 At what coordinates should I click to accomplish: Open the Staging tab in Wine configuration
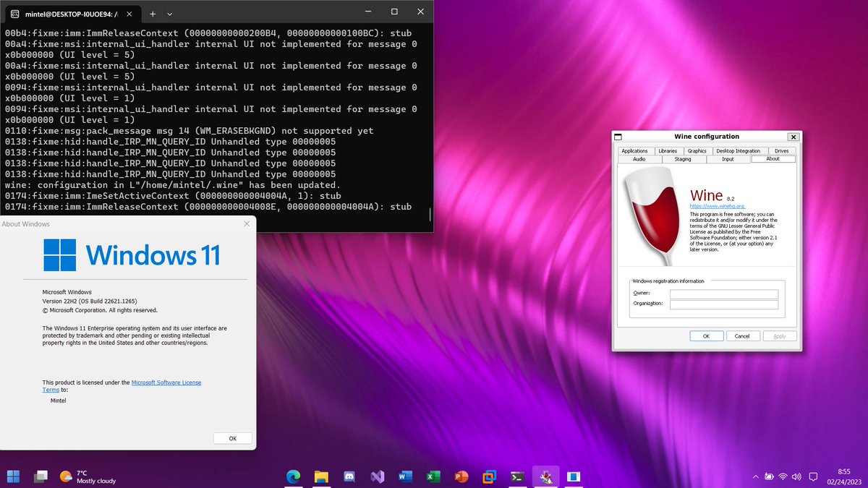(x=683, y=159)
